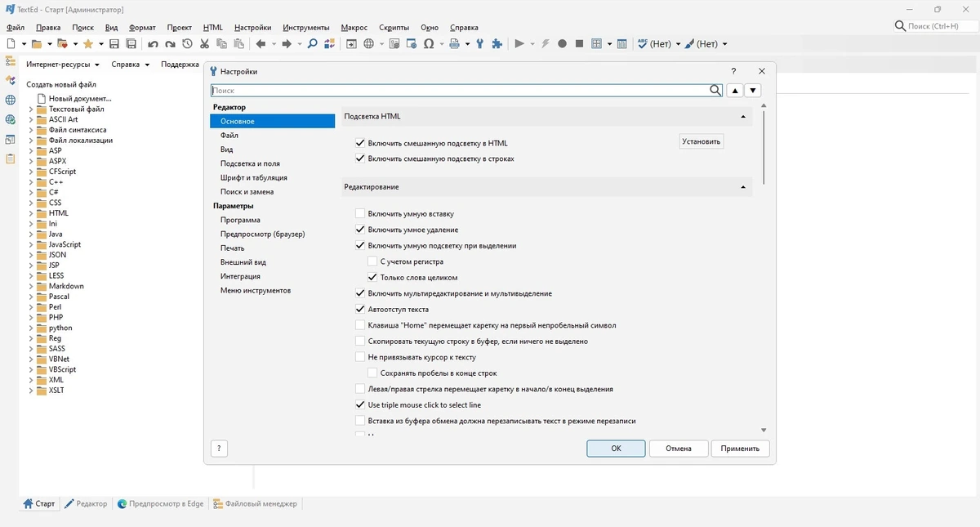
Task: Click the Save file floppy icon
Action: (114, 44)
